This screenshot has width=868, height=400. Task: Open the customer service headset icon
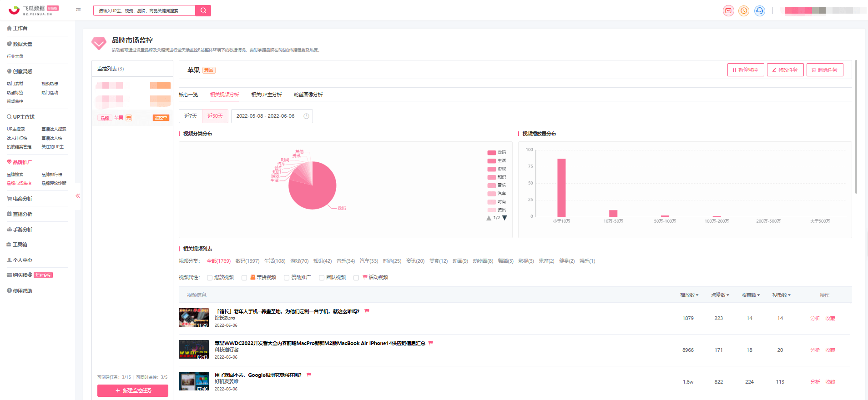[759, 10]
